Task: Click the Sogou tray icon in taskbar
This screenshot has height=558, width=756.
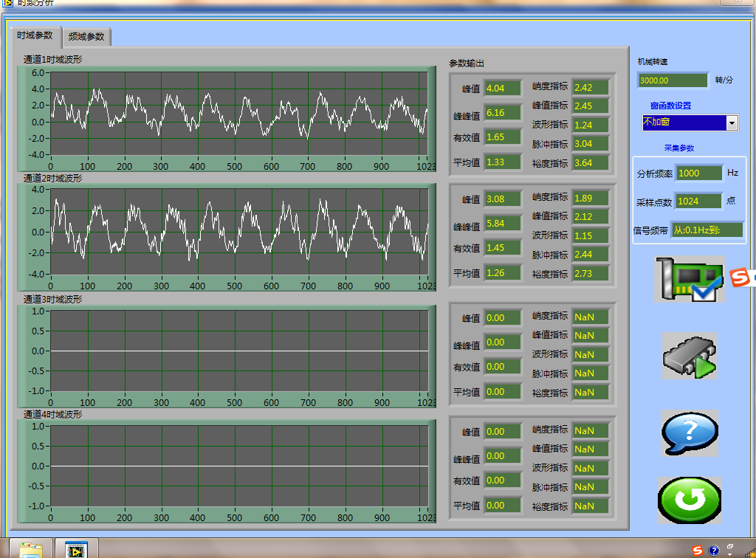Action: (x=698, y=550)
